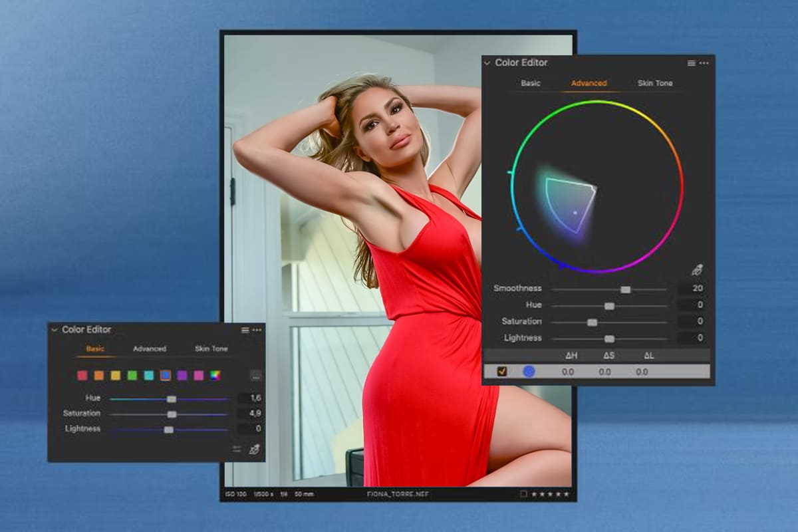Uncheck the blue color range checkbox
Image resolution: width=798 pixels, height=532 pixels.
click(x=501, y=372)
